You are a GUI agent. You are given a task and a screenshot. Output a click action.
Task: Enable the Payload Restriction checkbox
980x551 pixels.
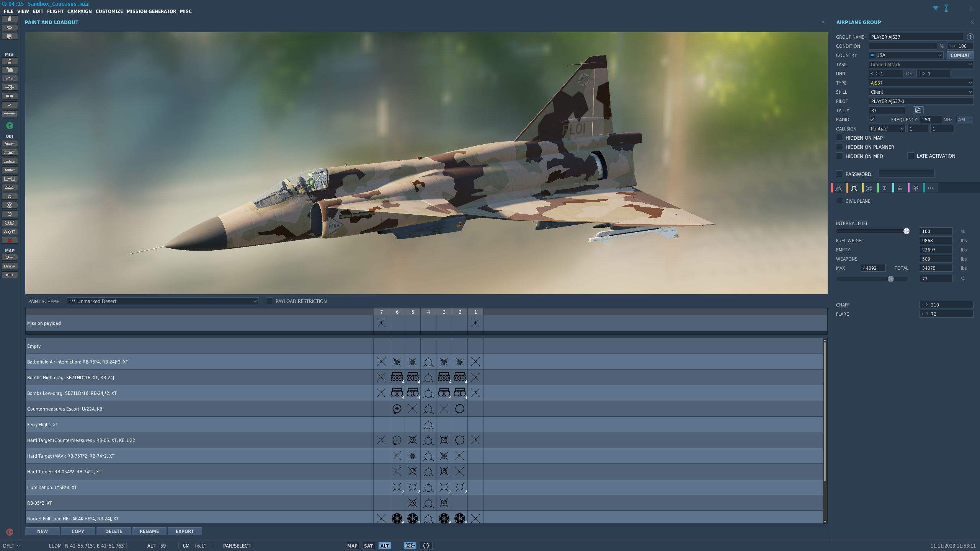pyautogui.click(x=269, y=301)
